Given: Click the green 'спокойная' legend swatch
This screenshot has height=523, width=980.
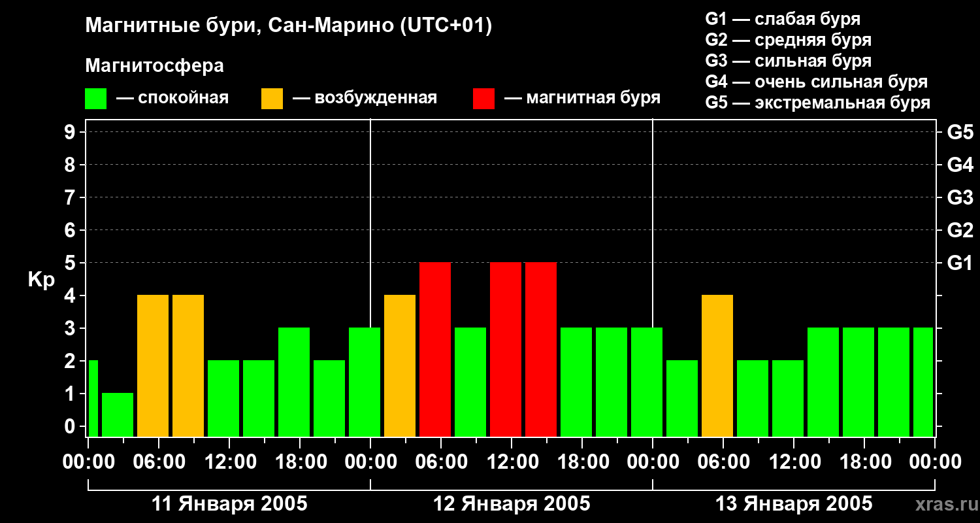Looking at the screenshot, I should pos(95,99).
